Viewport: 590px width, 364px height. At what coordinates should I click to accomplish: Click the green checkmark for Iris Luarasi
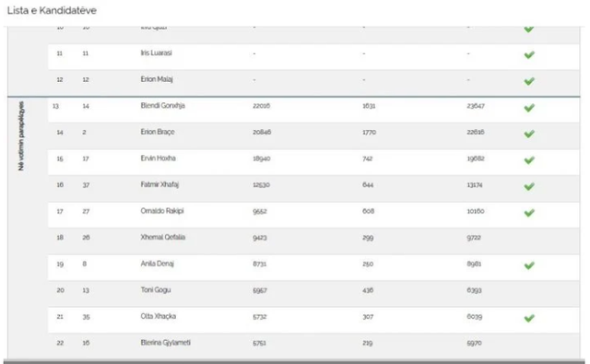coord(529,55)
